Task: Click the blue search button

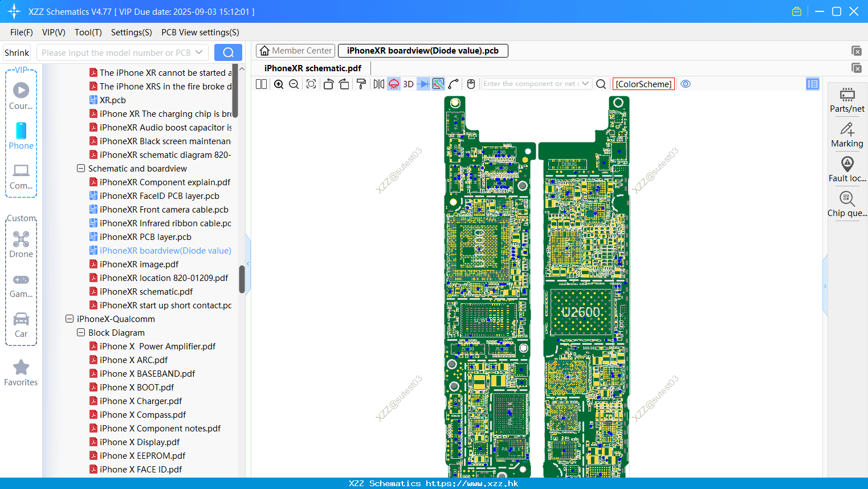Action: click(x=228, y=52)
